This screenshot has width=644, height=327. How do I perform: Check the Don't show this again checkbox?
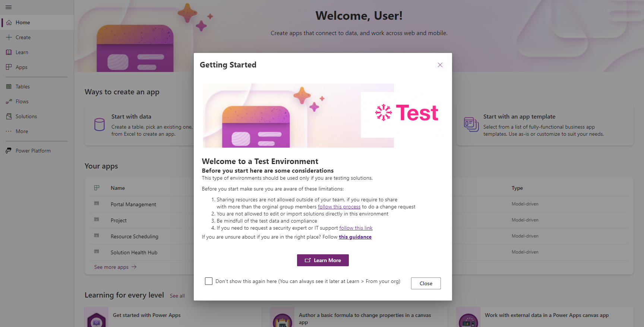coord(209,281)
